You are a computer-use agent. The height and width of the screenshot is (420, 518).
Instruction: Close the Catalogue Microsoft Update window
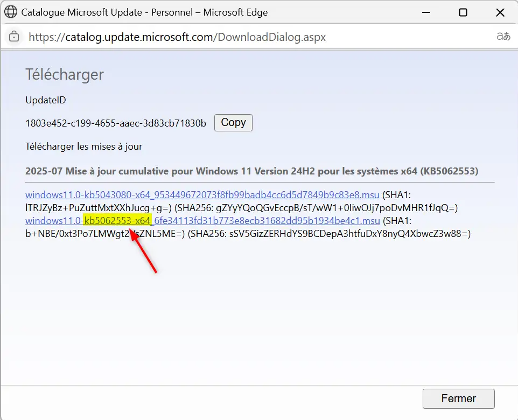(500, 12)
